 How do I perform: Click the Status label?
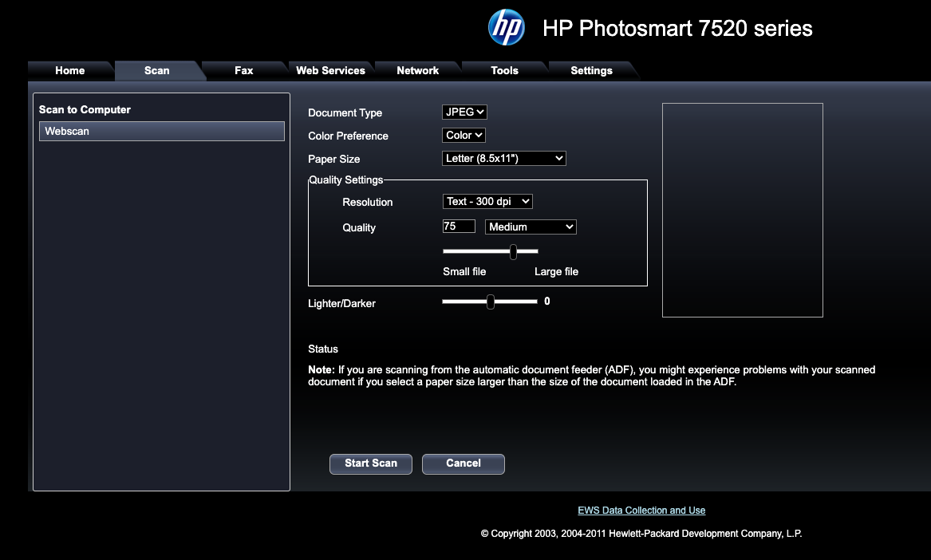tap(323, 349)
